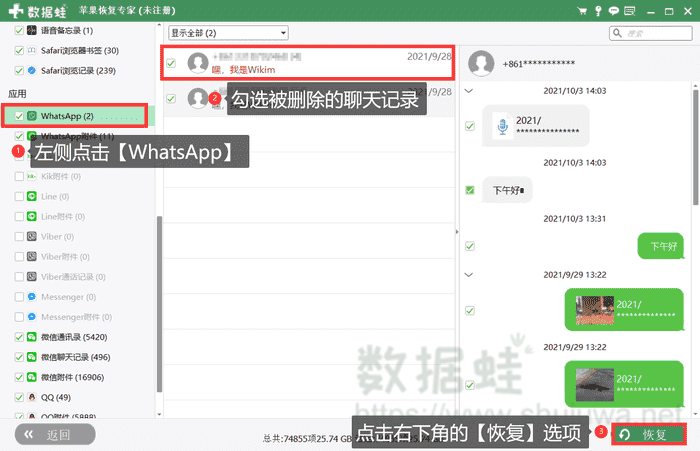The height and width of the screenshot is (451, 700).
Task: Click the search magnifier icon
Action: (x=617, y=33)
